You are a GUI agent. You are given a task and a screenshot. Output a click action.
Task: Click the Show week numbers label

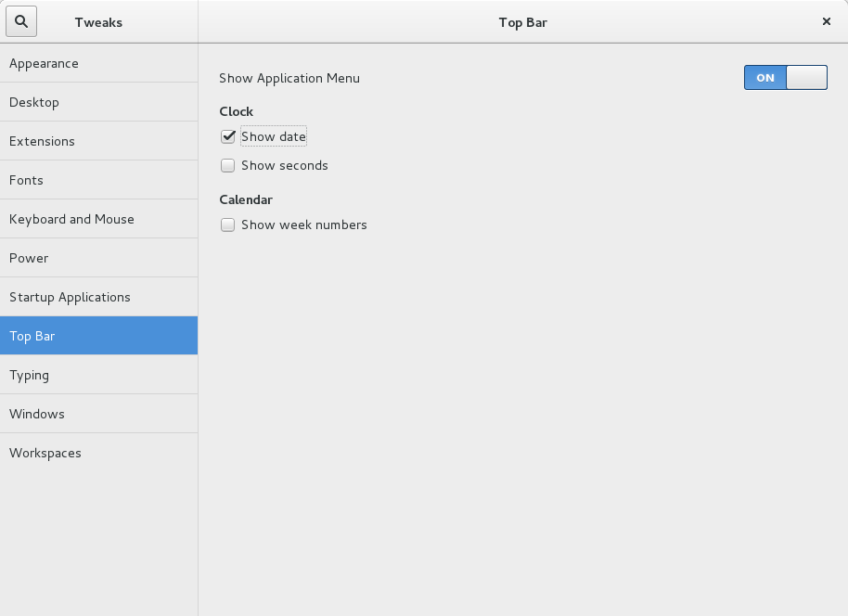point(304,225)
